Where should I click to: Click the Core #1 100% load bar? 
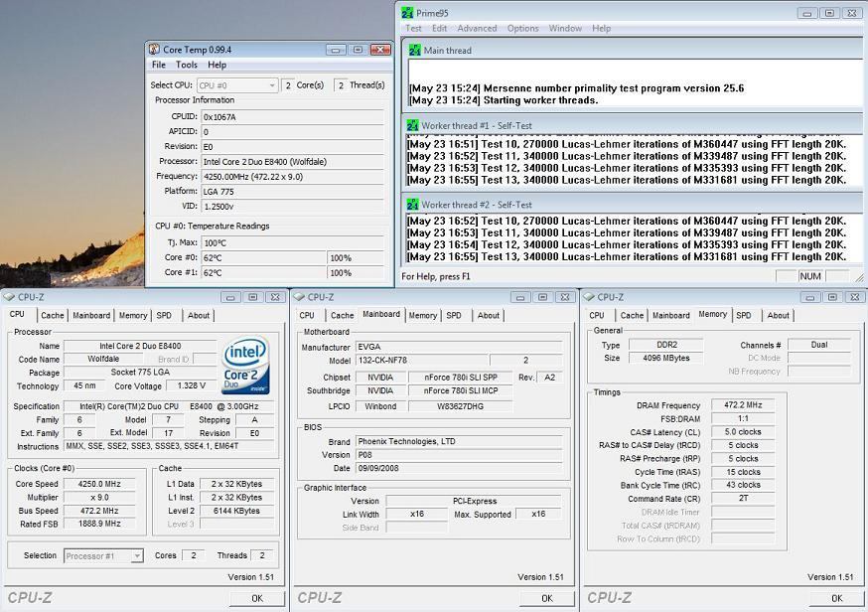pos(356,273)
